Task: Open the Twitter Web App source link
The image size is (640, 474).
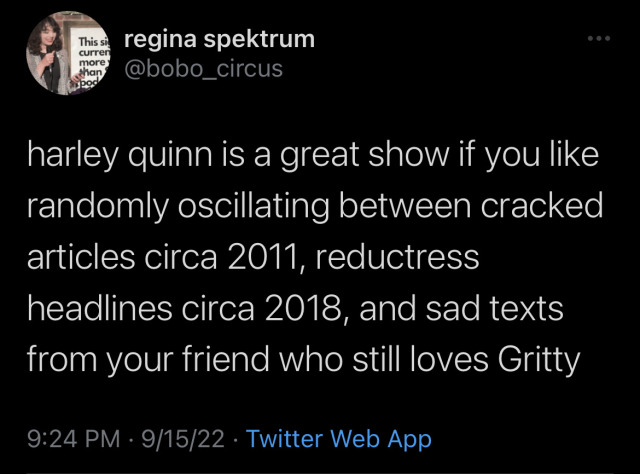Action: (x=338, y=438)
